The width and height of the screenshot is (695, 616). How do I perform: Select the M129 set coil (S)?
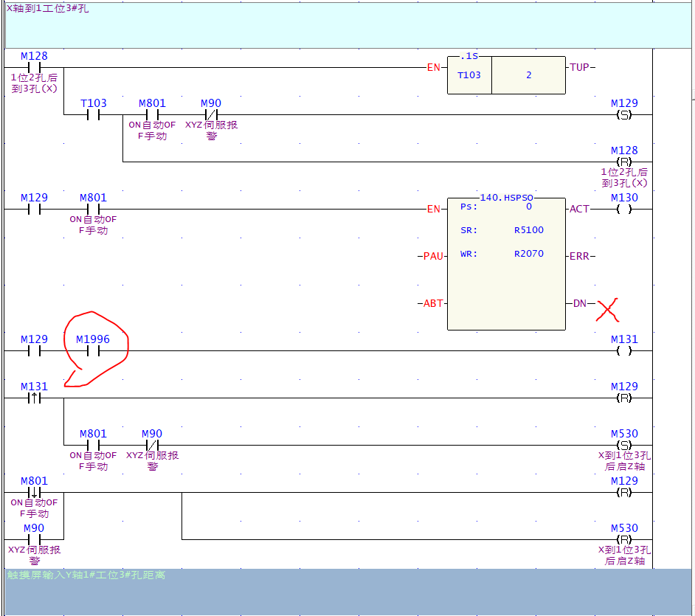(623, 115)
